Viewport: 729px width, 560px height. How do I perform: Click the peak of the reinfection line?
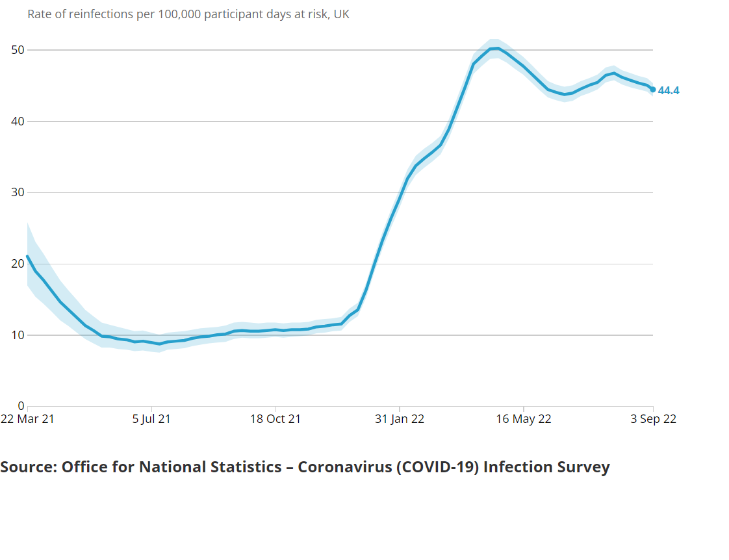(497, 48)
